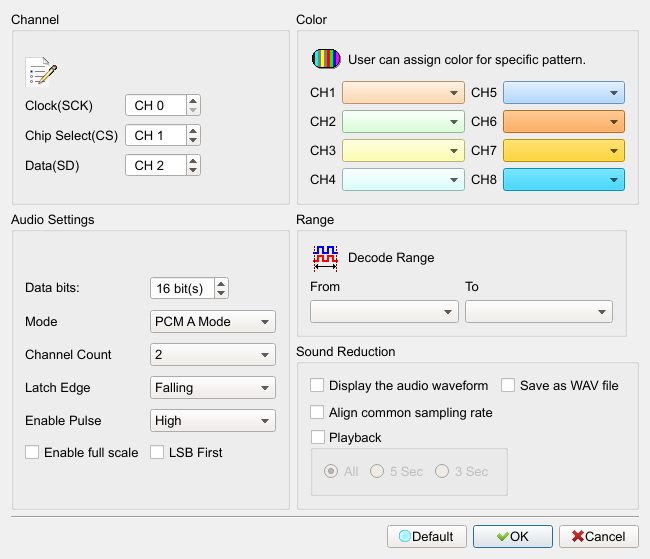
Task: Click the Data(SD) CH 2 field
Action: point(156,165)
